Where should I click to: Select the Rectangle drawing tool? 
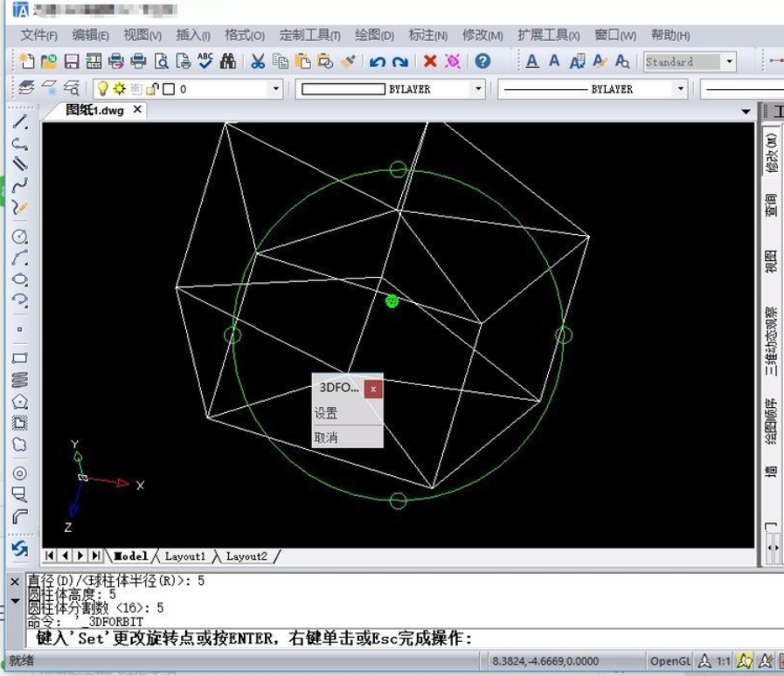point(20,358)
